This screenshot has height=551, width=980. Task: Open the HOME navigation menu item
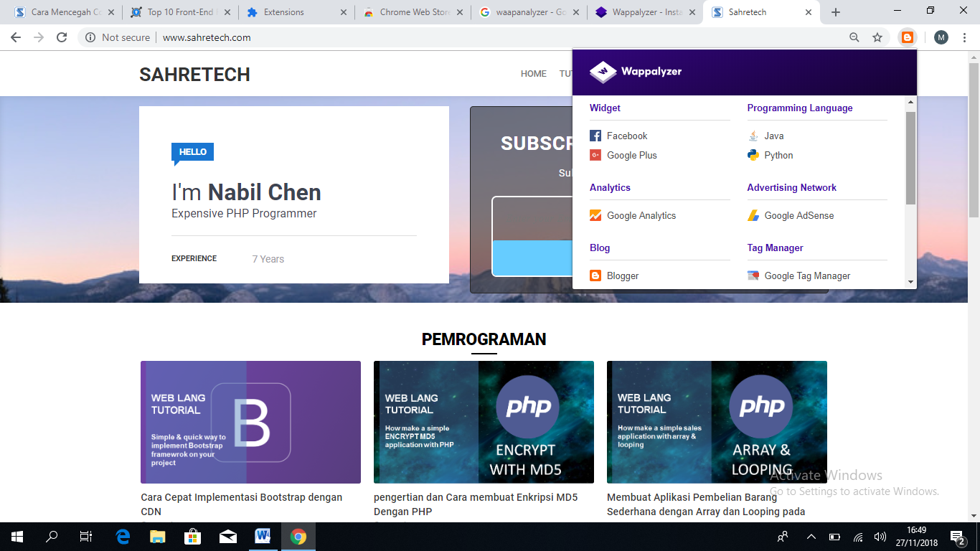[x=534, y=74]
